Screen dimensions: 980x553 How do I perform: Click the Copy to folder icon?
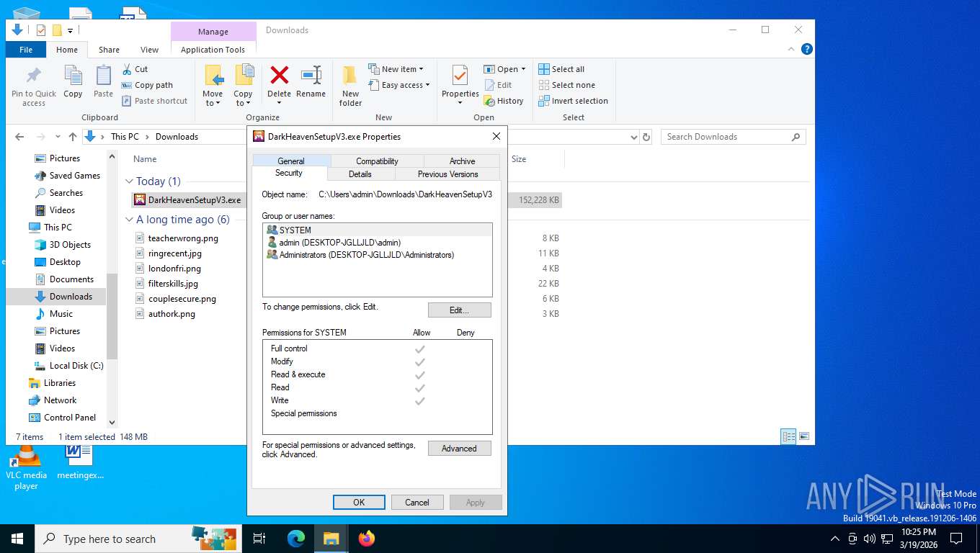(244, 76)
